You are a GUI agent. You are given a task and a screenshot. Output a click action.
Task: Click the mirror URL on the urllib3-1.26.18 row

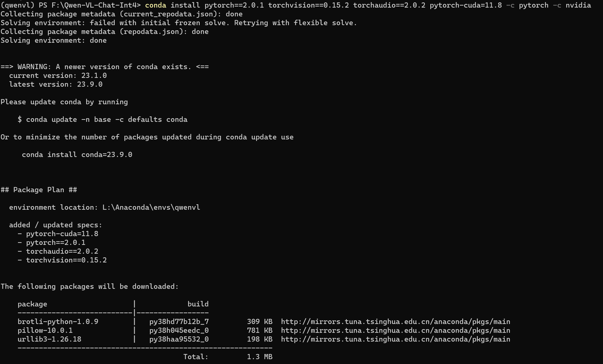[x=395, y=339]
